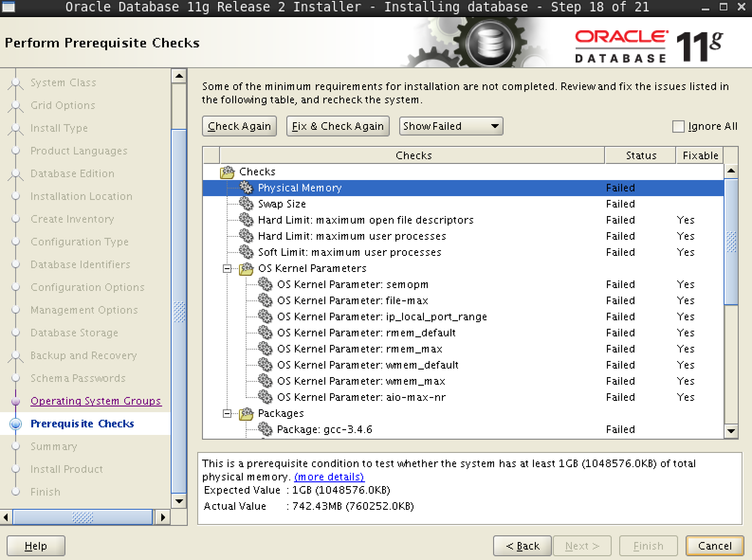
Task: Open the more details link
Action: [x=329, y=477]
